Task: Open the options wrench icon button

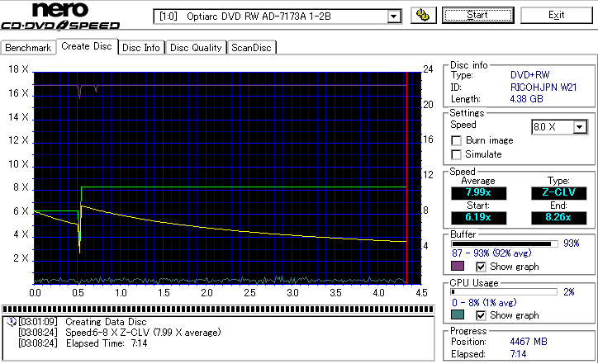Action: (424, 15)
